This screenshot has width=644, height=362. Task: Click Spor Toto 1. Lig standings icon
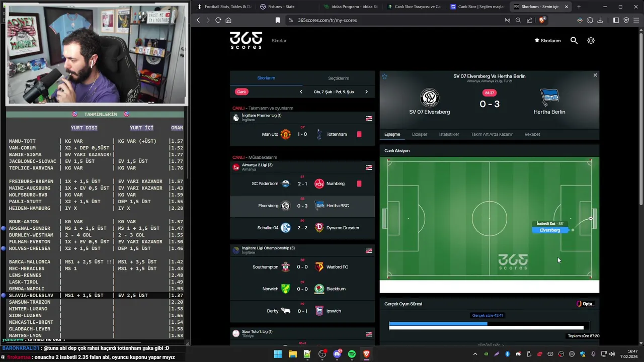pos(369,334)
